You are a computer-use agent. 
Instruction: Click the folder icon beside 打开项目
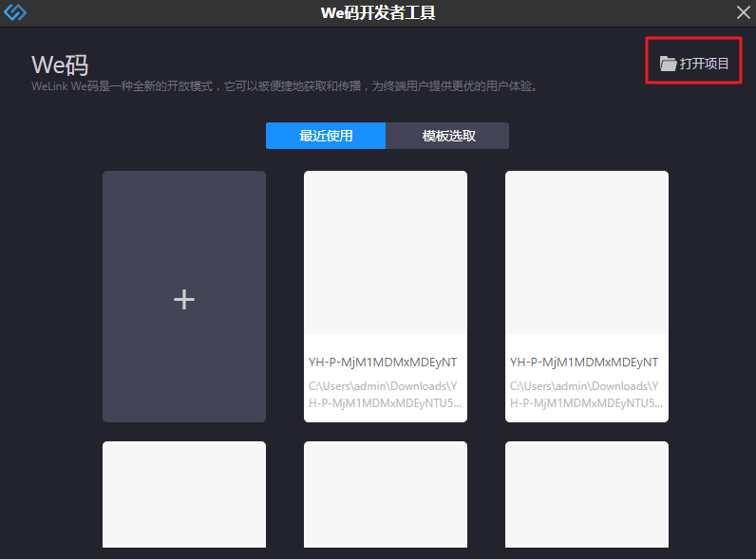coord(669,64)
